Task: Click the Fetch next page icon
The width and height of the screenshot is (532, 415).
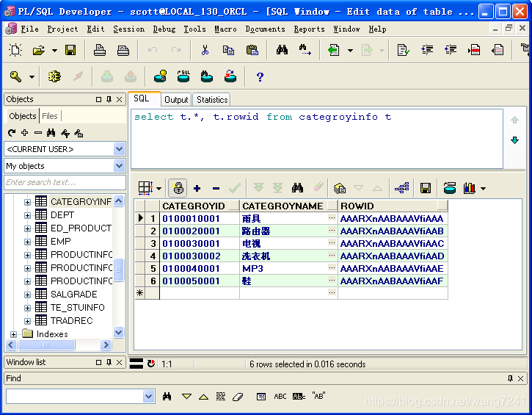Action: [x=258, y=188]
